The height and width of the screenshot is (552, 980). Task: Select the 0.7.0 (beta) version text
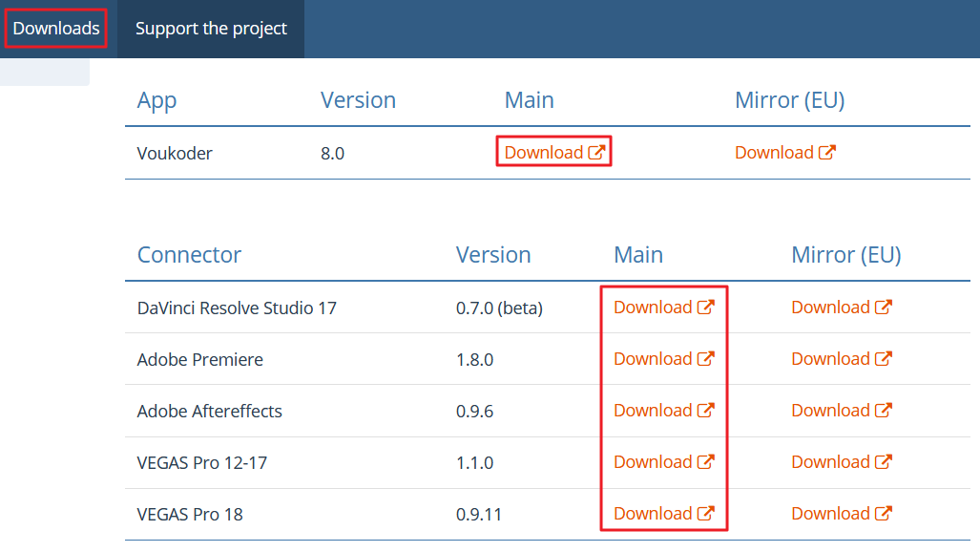tap(499, 308)
